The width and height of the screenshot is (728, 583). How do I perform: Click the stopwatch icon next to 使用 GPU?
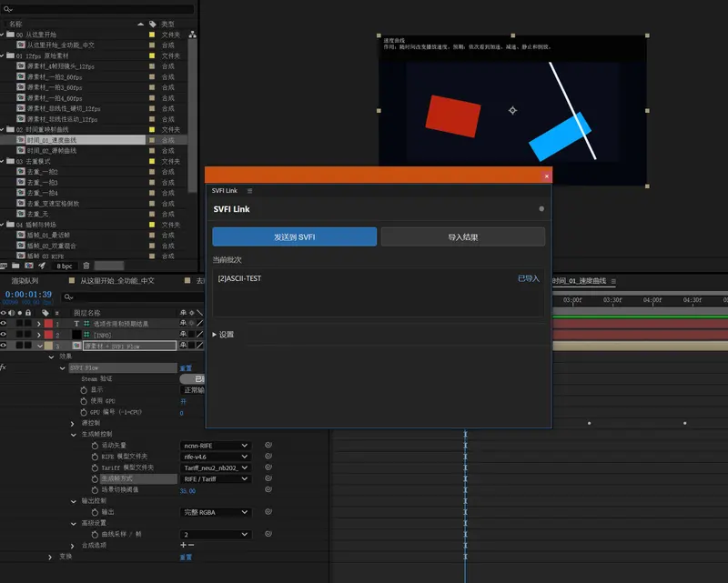click(84, 401)
